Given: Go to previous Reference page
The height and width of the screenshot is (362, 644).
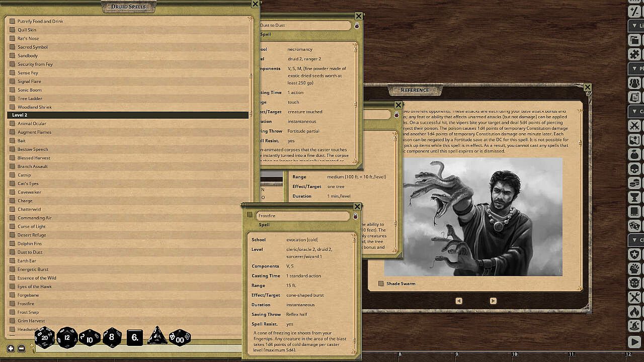Looking at the screenshot, I should (458, 301).
